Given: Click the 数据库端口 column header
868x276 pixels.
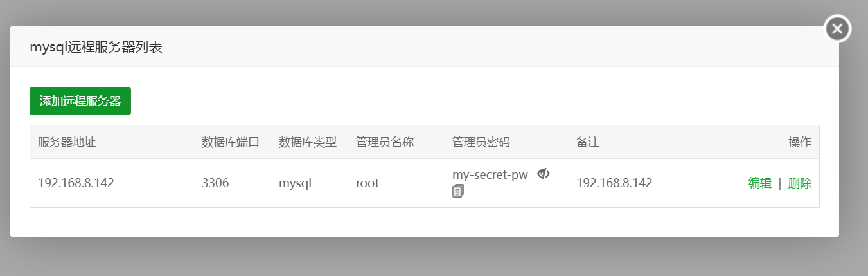Looking at the screenshot, I should [231, 142].
